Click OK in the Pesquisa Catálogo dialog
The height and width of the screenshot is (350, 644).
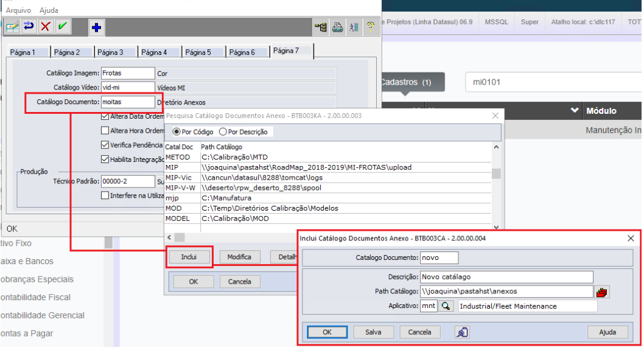click(x=194, y=282)
